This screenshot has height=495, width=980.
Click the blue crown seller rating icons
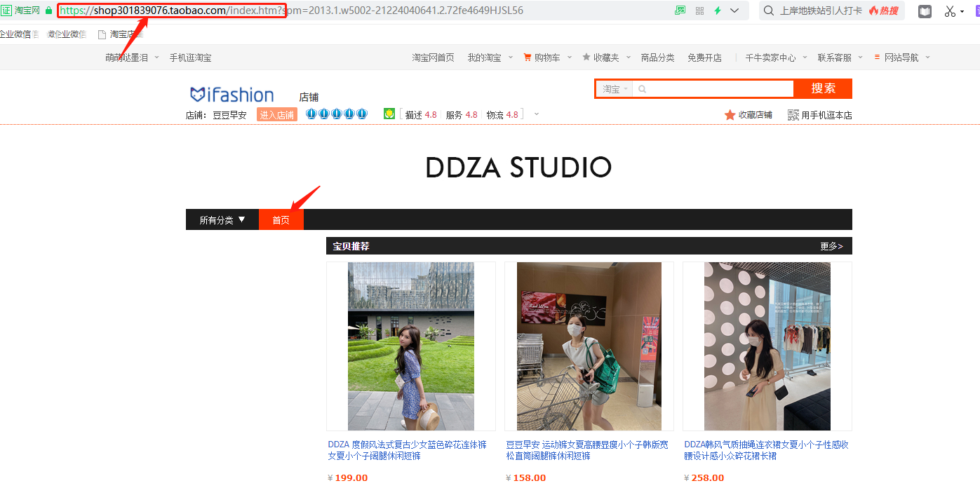(x=337, y=114)
